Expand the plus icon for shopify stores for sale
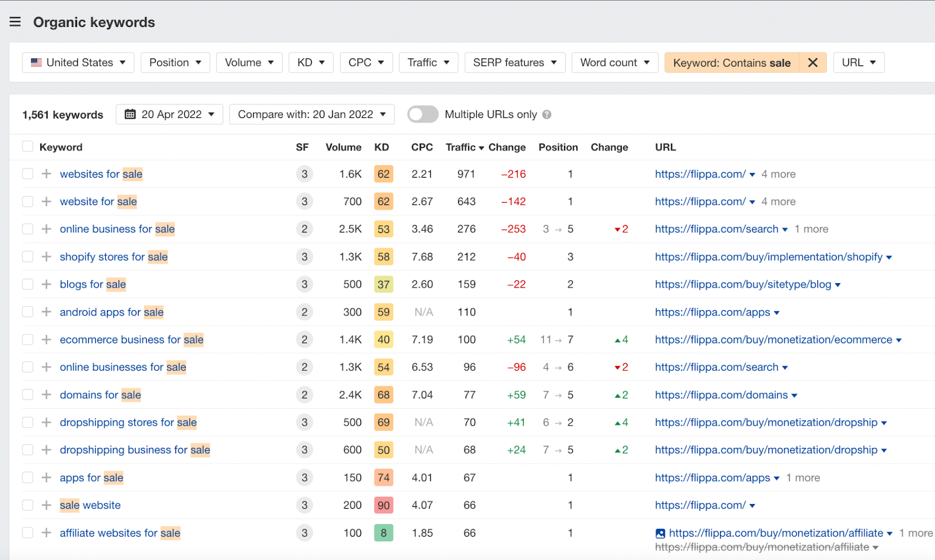935x560 pixels. 46,257
